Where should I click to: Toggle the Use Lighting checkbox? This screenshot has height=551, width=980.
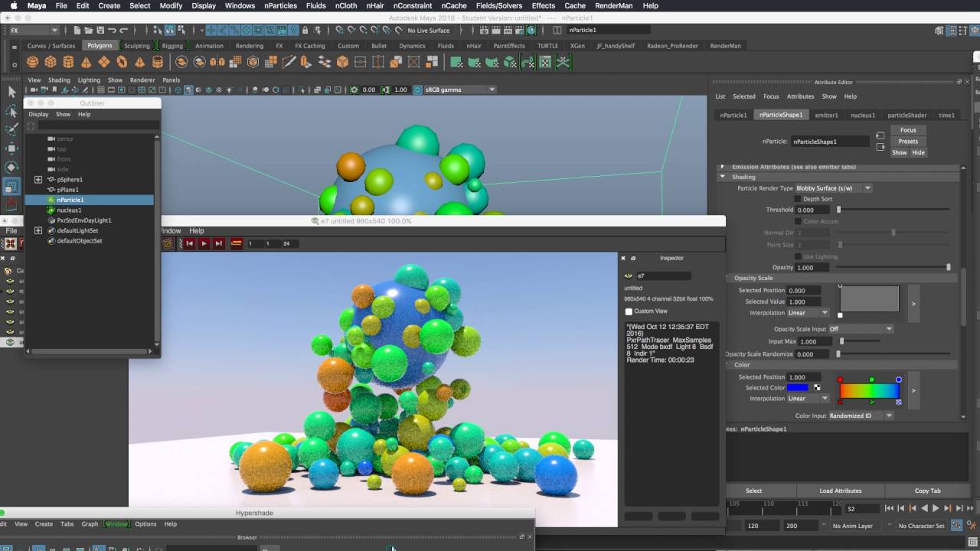click(798, 256)
